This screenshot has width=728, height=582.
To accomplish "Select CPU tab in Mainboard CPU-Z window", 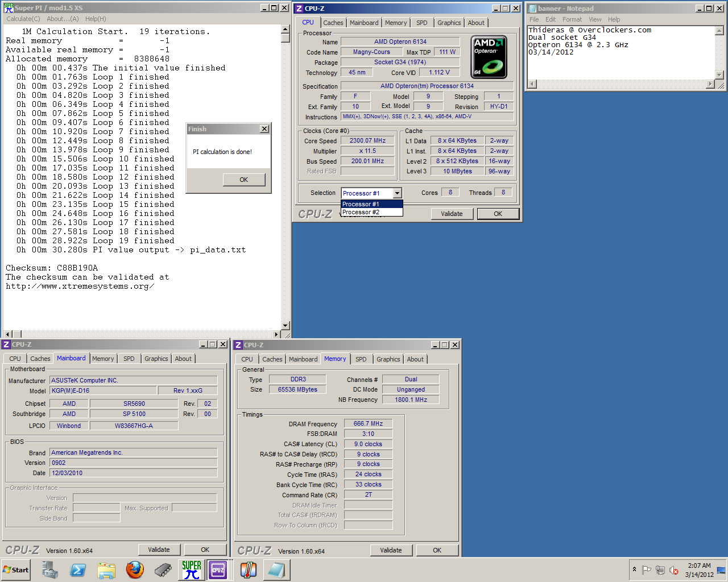I will tap(15, 359).
